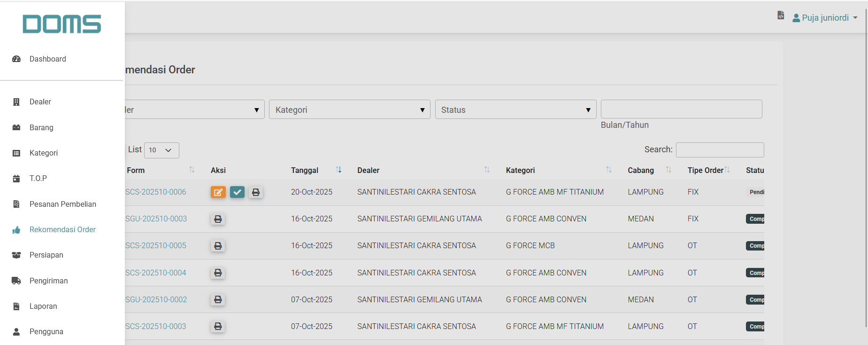The image size is (868, 345).
Task: Go to Pesanan Pembelian in sidebar
Action: (62, 204)
